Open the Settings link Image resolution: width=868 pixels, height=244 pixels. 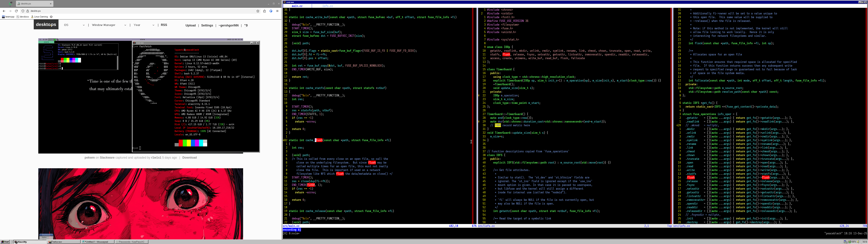click(207, 25)
